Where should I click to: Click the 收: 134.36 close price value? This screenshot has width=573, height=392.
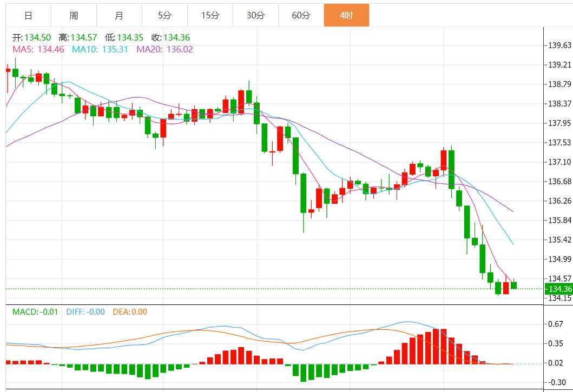click(x=170, y=37)
